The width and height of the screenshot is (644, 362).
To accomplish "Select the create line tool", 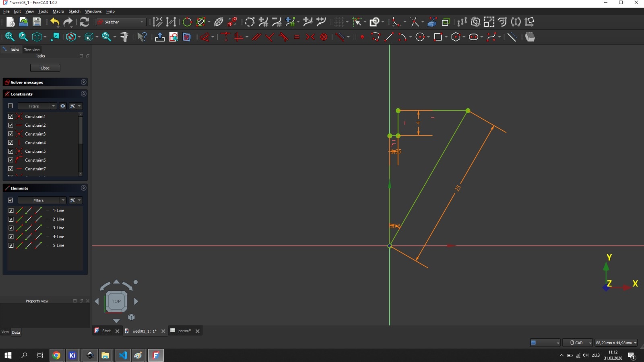I will (x=389, y=37).
